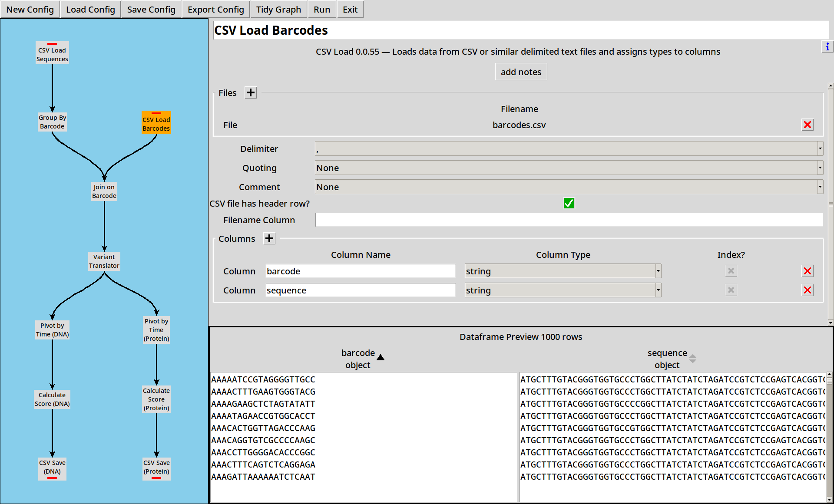Select the Join on Barcode node
The width and height of the screenshot is (834, 504).
[x=104, y=191]
